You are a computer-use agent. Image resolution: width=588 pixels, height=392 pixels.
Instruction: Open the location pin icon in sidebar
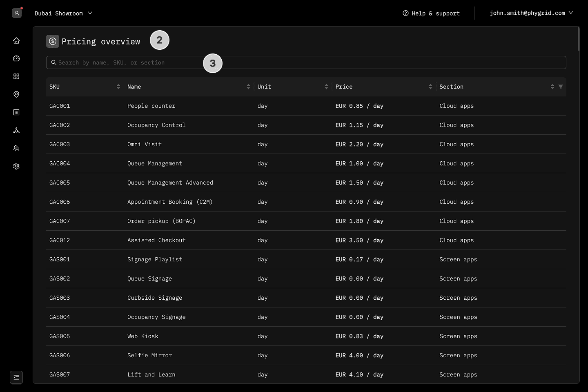(16, 94)
